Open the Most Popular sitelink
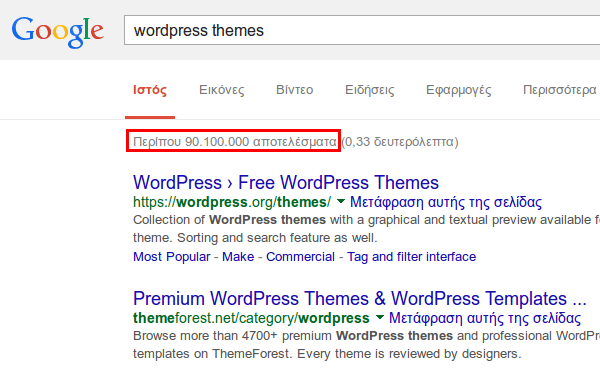Image resolution: width=600 pixels, height=371 pixels. click(x=171, y=257)
